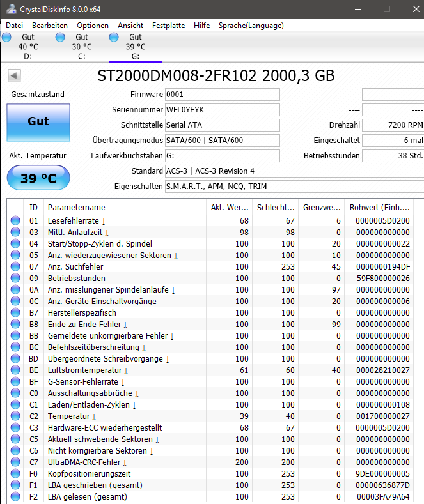Click status icon of Luftstromtemperatur row
This screenshot has width=424, height=504.
(x=15, y=370)
